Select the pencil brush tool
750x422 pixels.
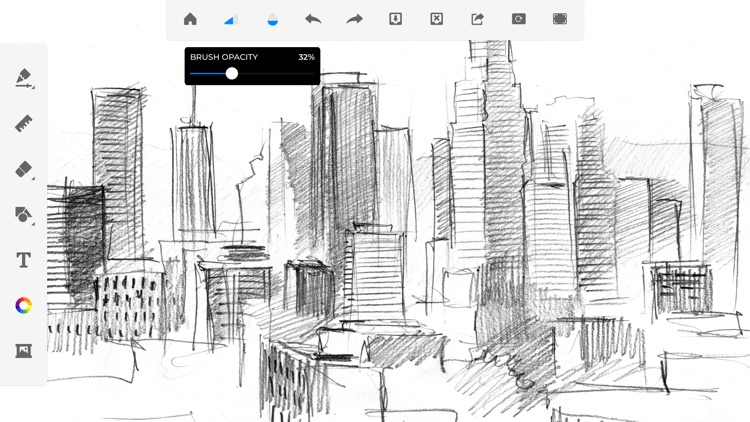24,78
